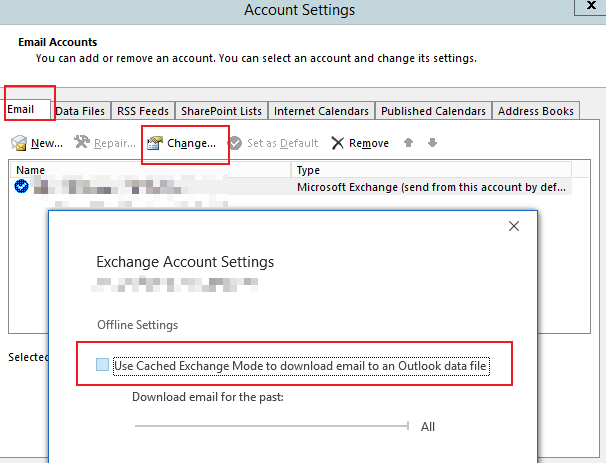Enable Use Cached Exchange Mode checkbox
Image resolution: width=606 pixels, height=463 pixels.
[x=103, y=366]
